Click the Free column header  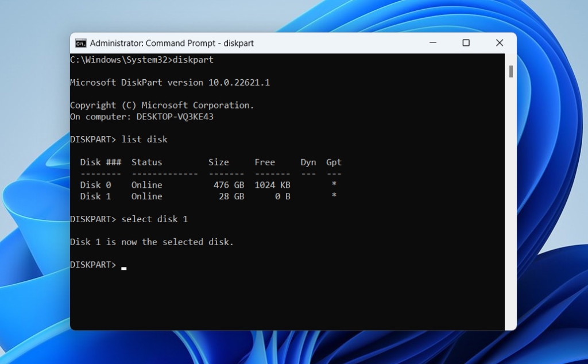tap(265, 162)
